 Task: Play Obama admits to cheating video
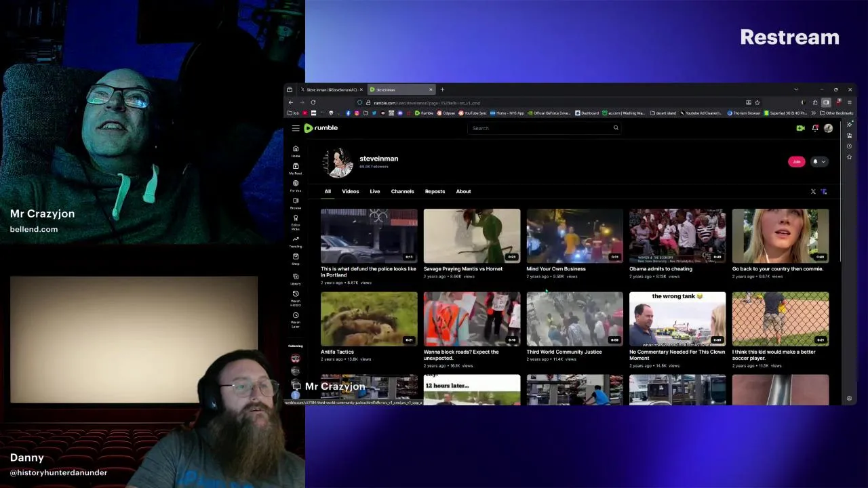coord(677,235)
